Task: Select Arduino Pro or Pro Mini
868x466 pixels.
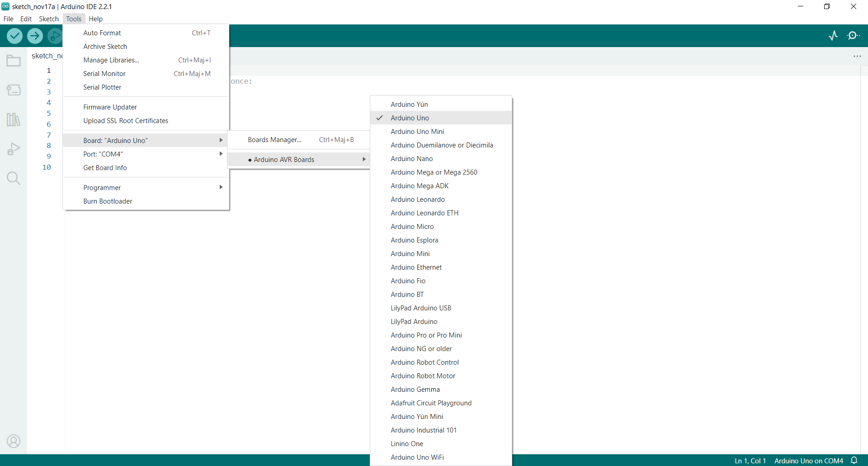Action: [x=441, y=335]
